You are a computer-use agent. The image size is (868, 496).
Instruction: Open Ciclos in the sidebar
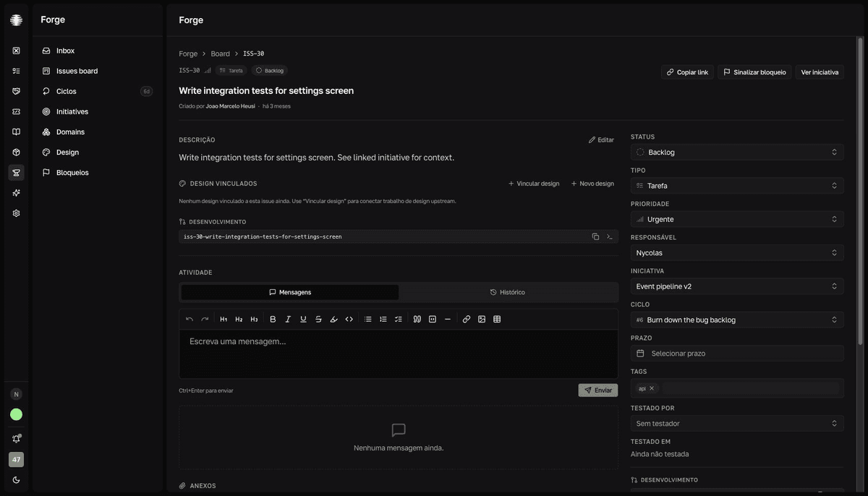coord(98,91)
